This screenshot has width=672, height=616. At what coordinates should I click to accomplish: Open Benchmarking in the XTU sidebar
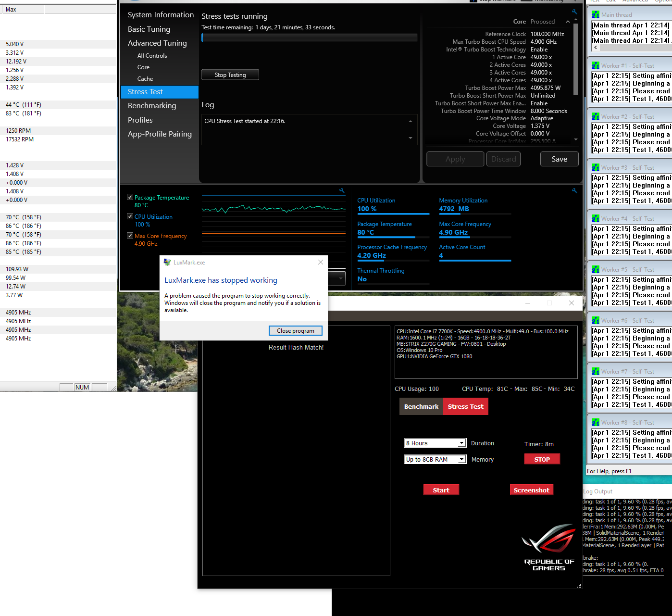tap(152, 106)
